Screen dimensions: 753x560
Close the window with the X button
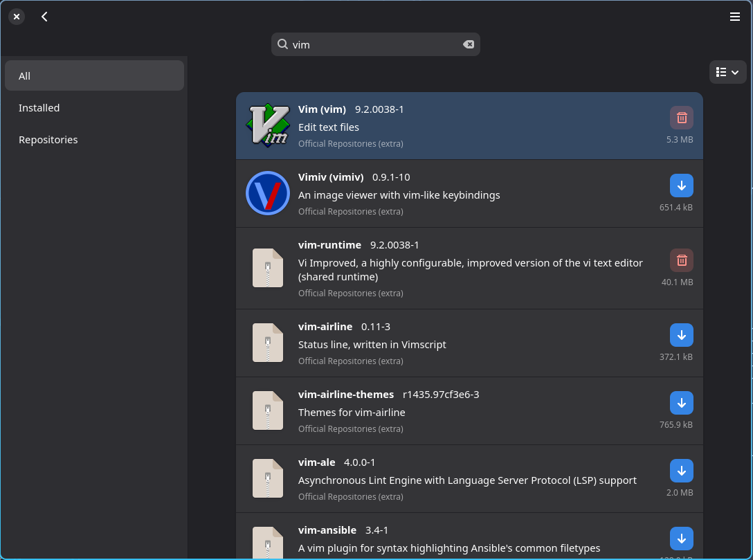pos(17,17)
